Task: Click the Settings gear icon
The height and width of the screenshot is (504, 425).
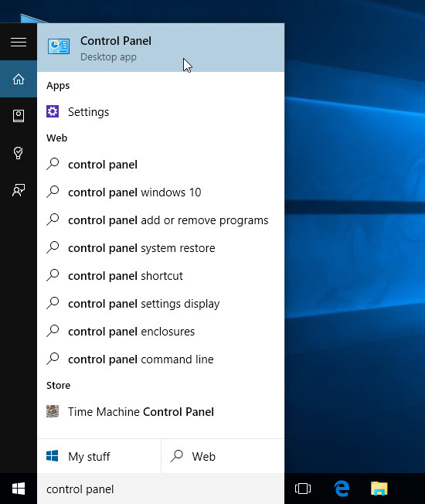Action: pyautogui.click(x=53, y=111)
